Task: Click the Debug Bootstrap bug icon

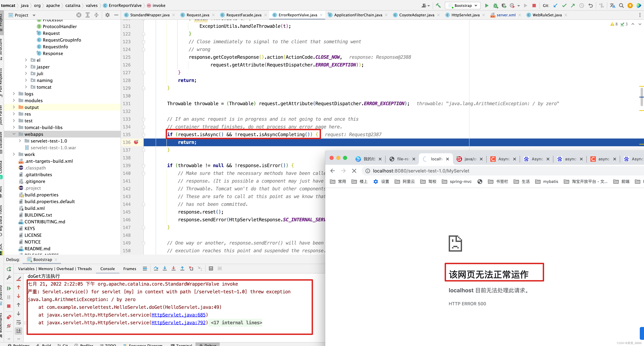Action: 495,6
